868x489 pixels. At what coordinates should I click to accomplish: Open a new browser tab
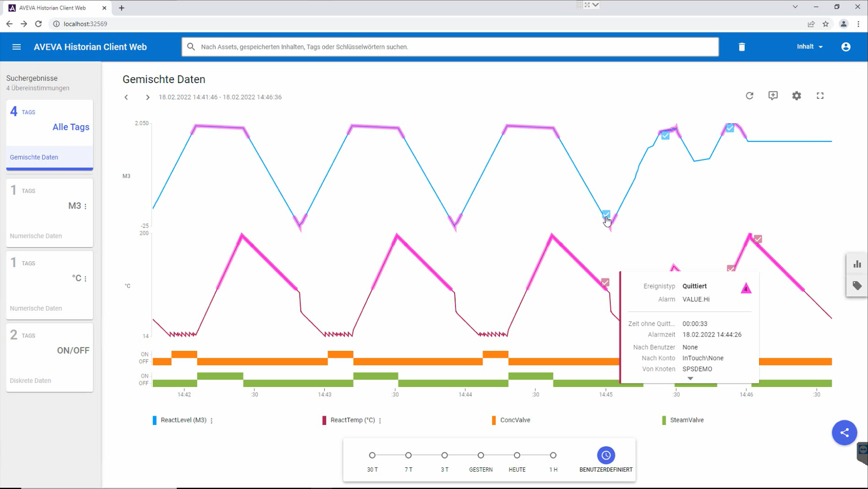point(121,8)
